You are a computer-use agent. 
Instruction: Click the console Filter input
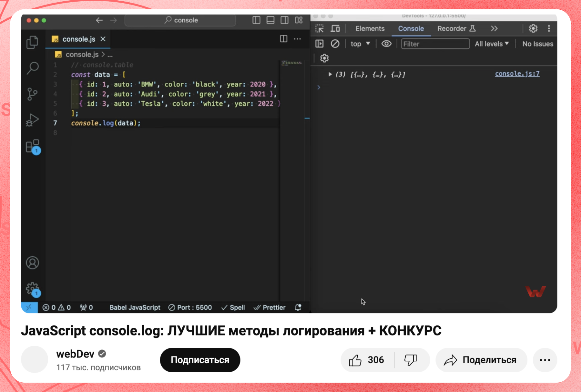click(435, 44)
